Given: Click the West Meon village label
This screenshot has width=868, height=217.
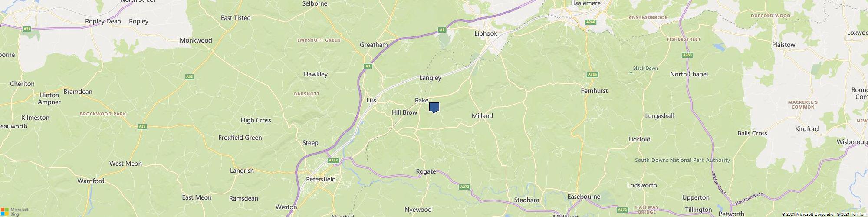Looking at the screenshot, I should click(125, 164).
